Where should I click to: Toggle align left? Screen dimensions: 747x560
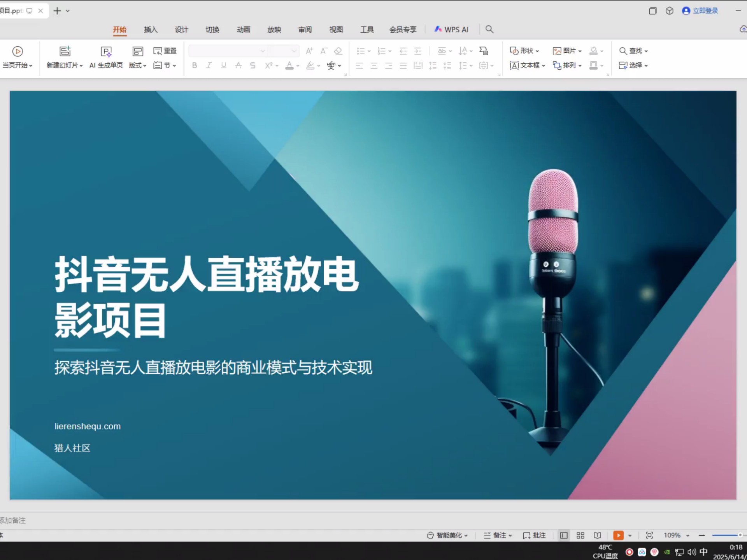point(359,65)
